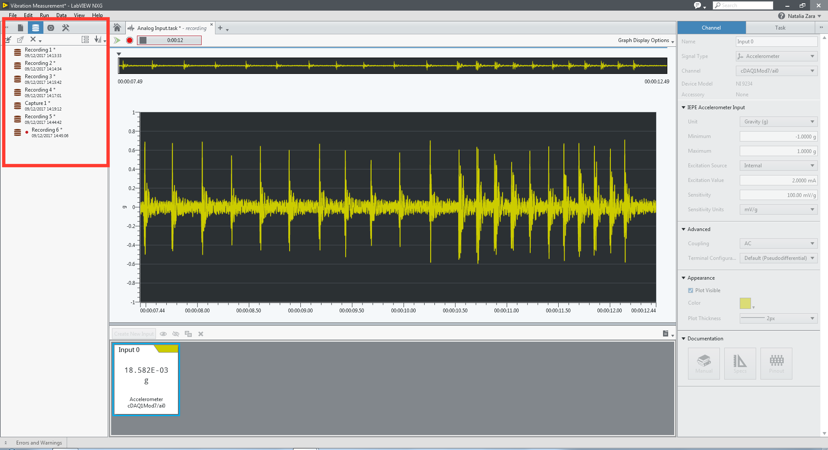Toggle the Plot Visible checkbox
This screenshot has width=828, height=450.
(x=691, y=291)
